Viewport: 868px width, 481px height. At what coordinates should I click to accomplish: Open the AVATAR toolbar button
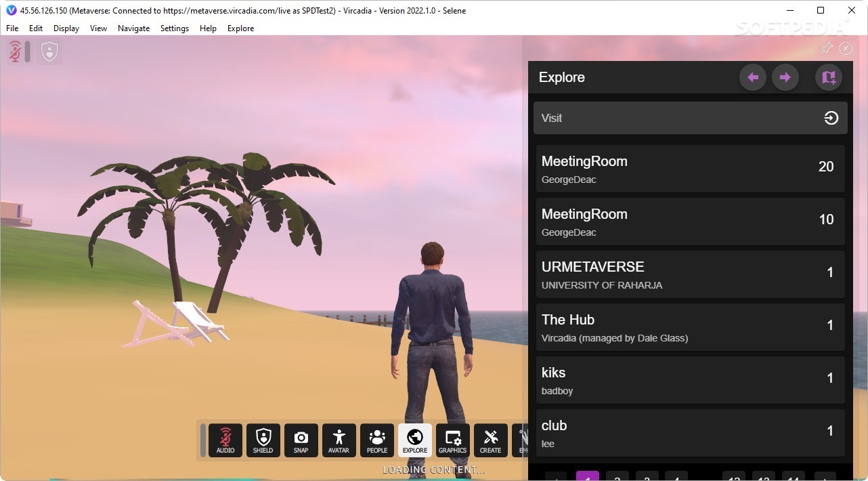coord(339,440)
